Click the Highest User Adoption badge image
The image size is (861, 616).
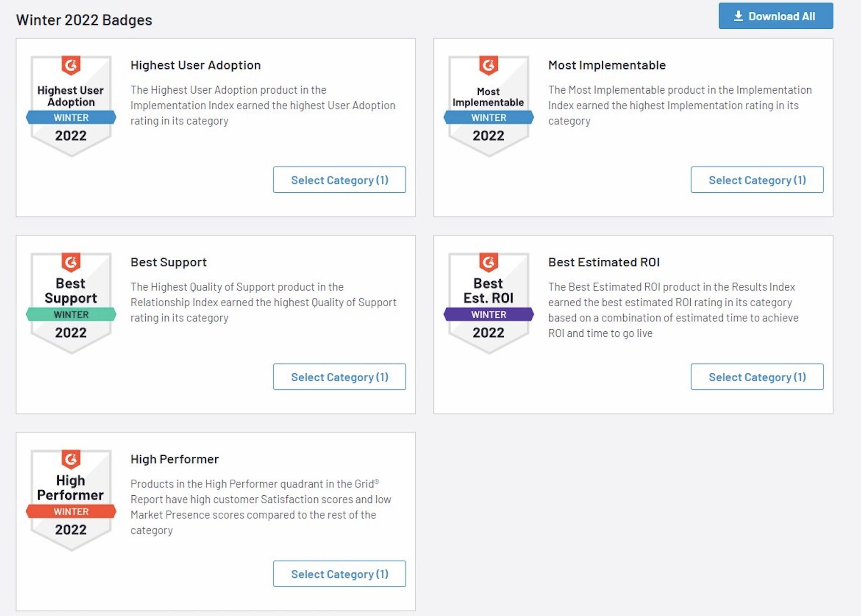point(71,106)
